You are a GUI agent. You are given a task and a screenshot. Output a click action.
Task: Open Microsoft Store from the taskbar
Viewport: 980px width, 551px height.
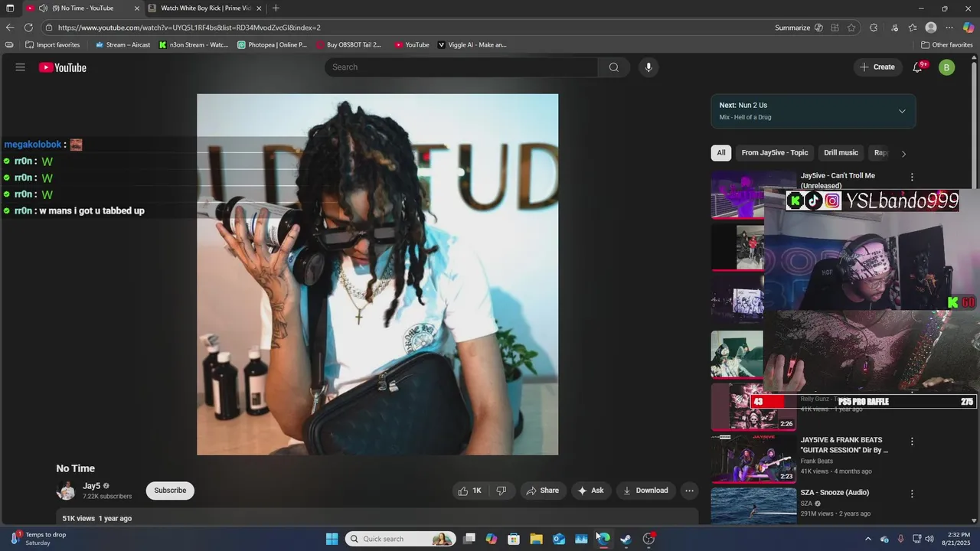(x=514, y=539)
